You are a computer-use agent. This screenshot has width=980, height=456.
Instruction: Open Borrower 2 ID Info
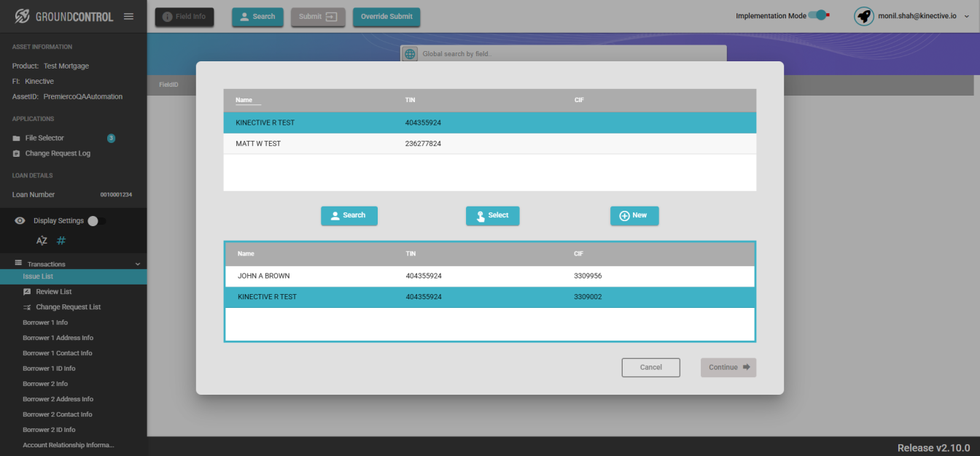click(x=49, y=430)
